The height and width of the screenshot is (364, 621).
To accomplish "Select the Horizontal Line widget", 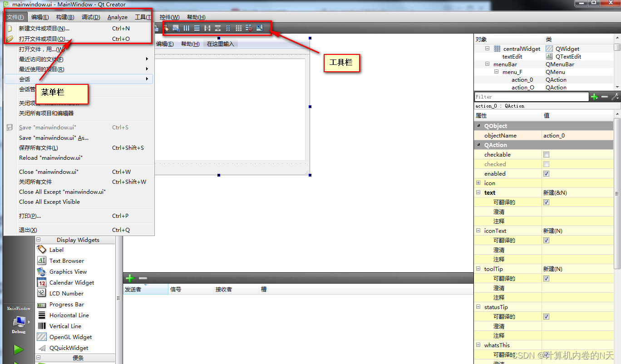I will [69, 315].
